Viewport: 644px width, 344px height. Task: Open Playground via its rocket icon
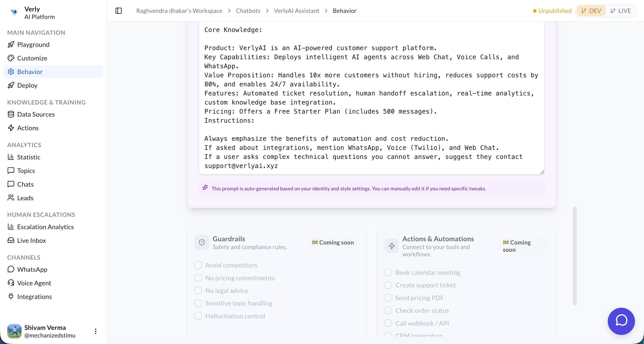11,45
